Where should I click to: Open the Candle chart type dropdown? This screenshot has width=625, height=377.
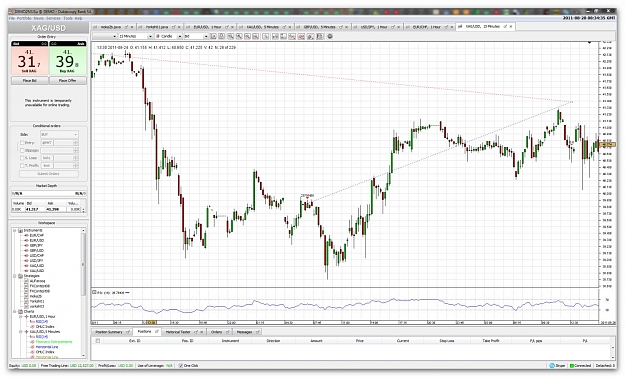coord(169,36)
